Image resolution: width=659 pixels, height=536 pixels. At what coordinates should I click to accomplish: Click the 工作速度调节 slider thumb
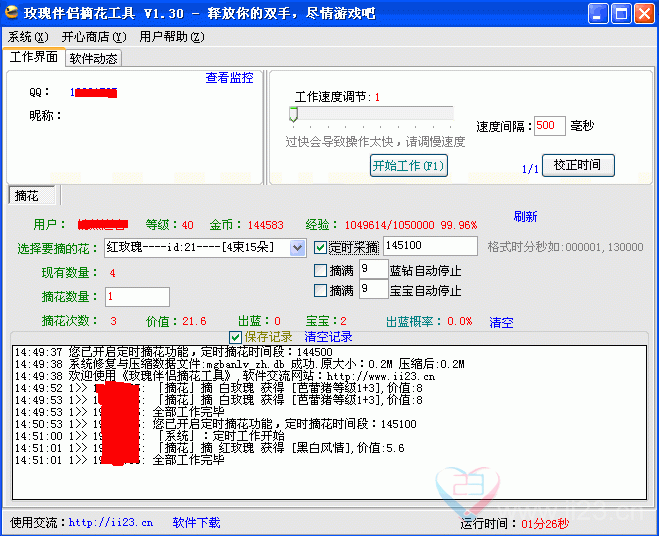[x=293, y=114]
